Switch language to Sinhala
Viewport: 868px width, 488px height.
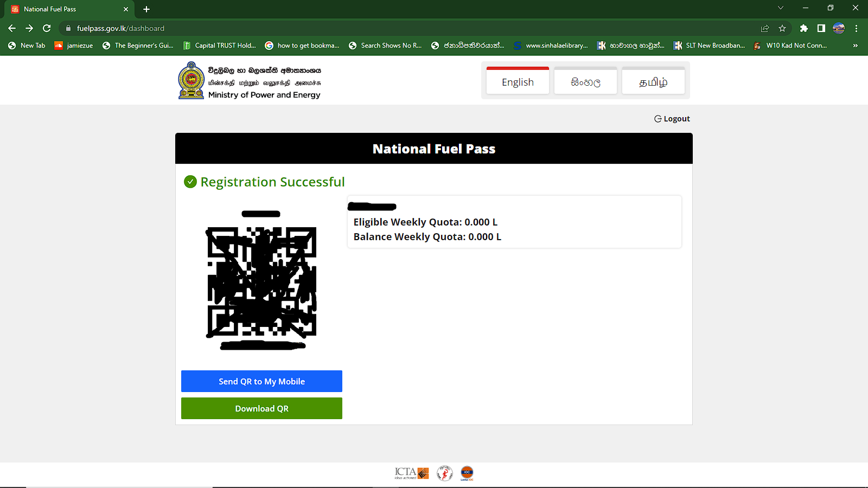tap(585, 81)
